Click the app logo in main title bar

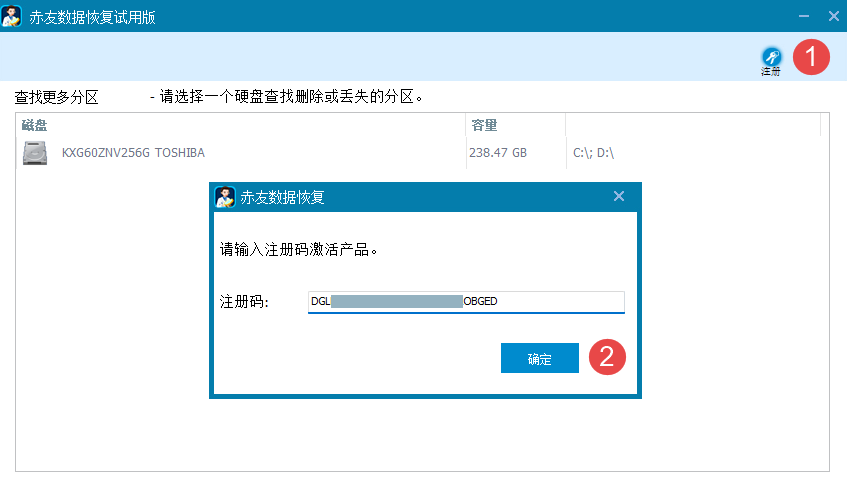click(x=14, y=16)
